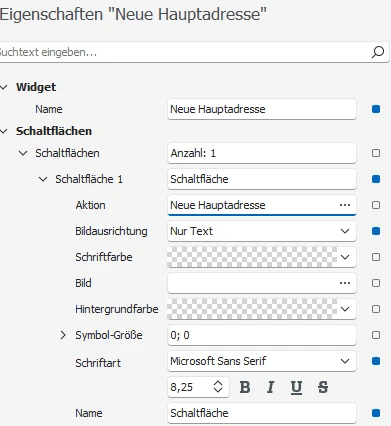Screen dimensions: 391x426
Task: Select the Schriftart label
Action: click(98, 363)
